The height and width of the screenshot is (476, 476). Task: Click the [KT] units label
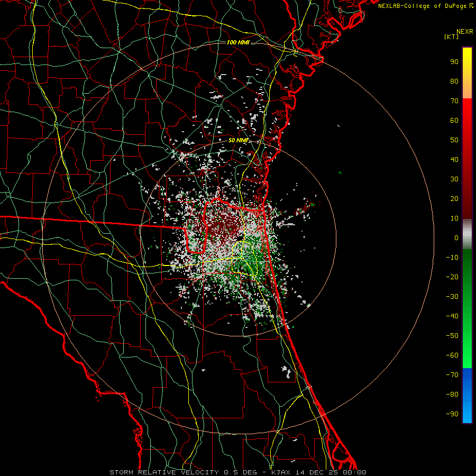(451, 36)
